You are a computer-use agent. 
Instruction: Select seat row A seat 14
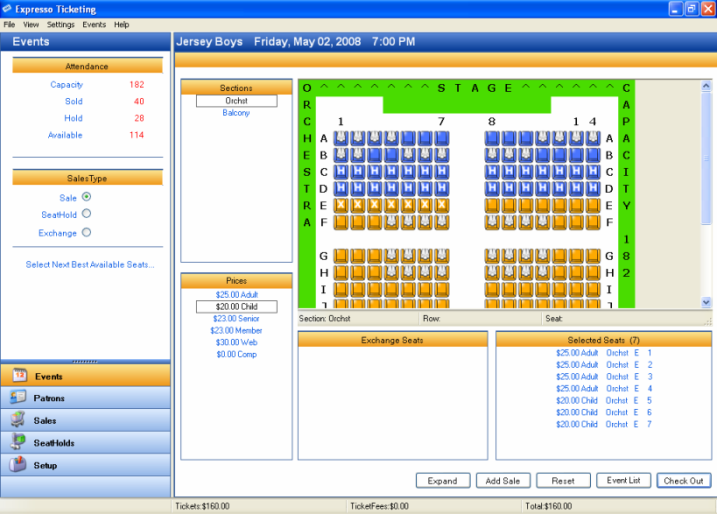(x=593, y=138)
